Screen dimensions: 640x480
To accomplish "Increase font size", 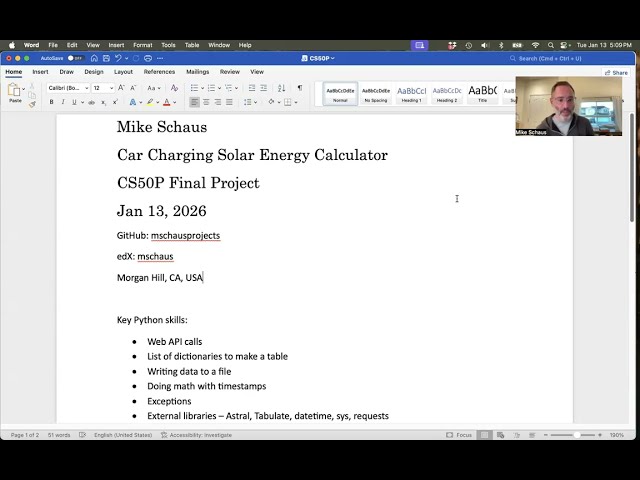I will point(121,88).
